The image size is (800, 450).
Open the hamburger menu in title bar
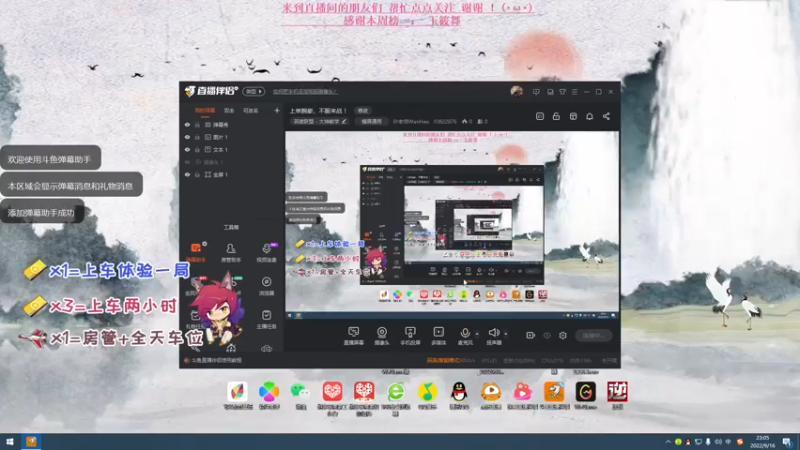tap(574, 92)
